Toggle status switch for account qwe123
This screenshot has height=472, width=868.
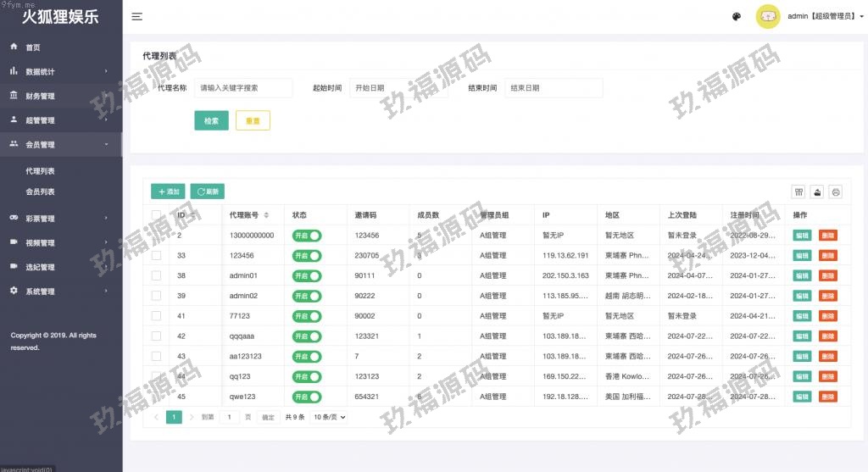point(307,397)
